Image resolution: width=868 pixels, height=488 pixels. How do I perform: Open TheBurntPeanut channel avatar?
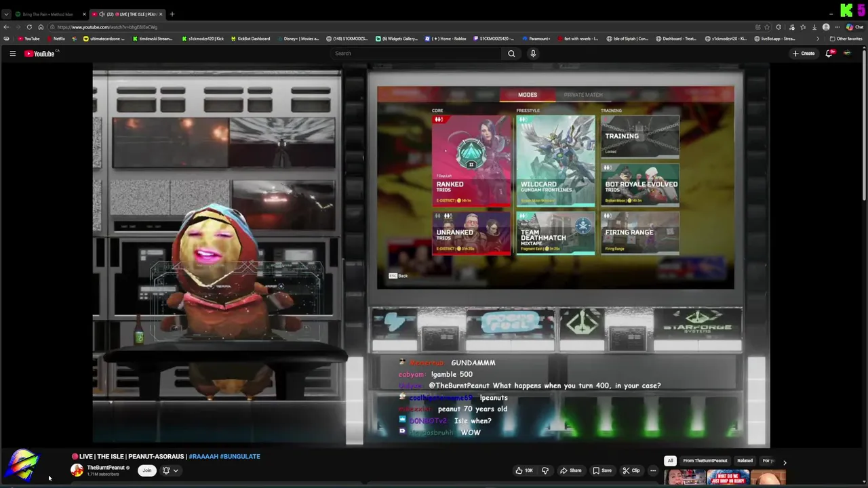click(77, 470)
